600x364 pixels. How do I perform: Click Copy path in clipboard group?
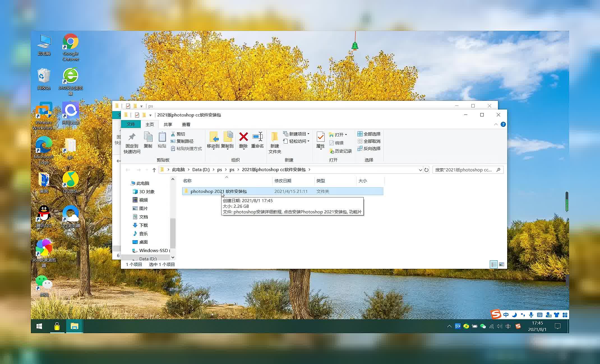182,141
